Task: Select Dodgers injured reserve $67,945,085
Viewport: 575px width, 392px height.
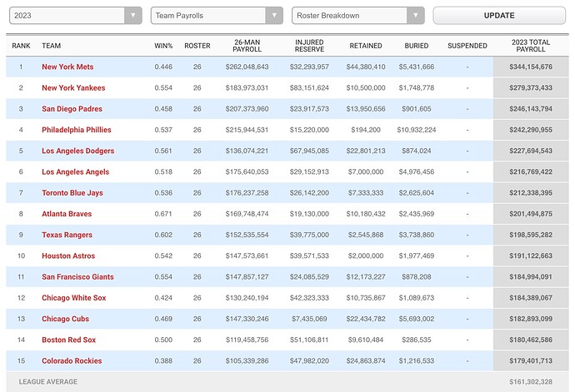Action: tap(309, 151)
